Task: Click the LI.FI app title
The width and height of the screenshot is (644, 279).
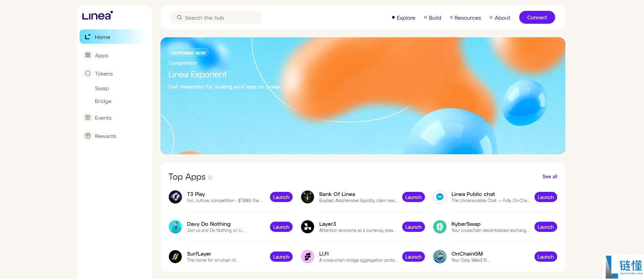Action: click(x=324, y=254)
